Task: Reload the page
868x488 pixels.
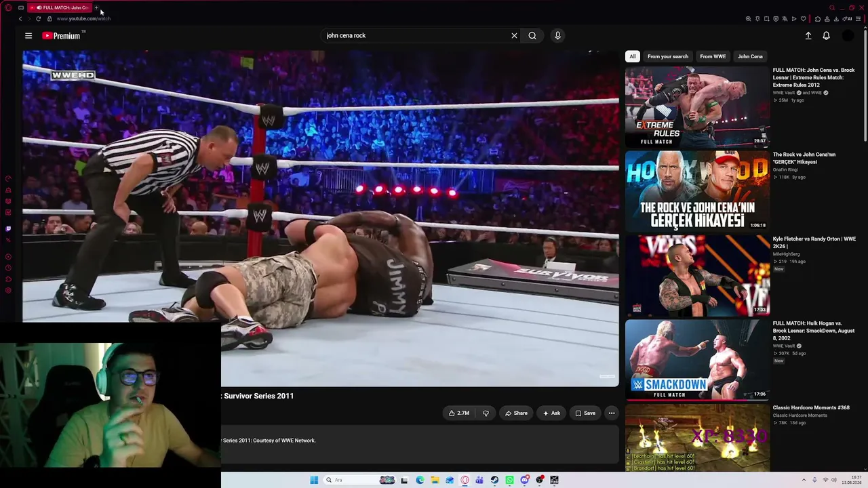Action: pos(38,19)
